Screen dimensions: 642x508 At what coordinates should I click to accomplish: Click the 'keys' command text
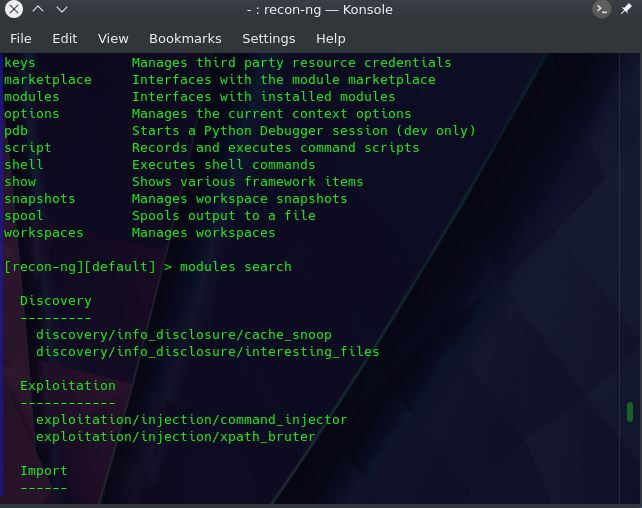tap(20, 63)
